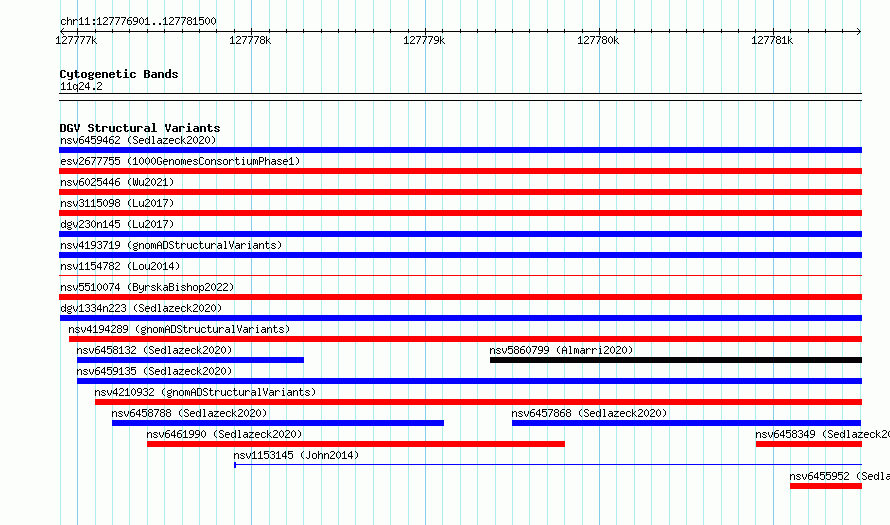Viewport: 890px width, 525px height.
Task: Click ruler tick labeled 127777k
Action: click(76, 40)
